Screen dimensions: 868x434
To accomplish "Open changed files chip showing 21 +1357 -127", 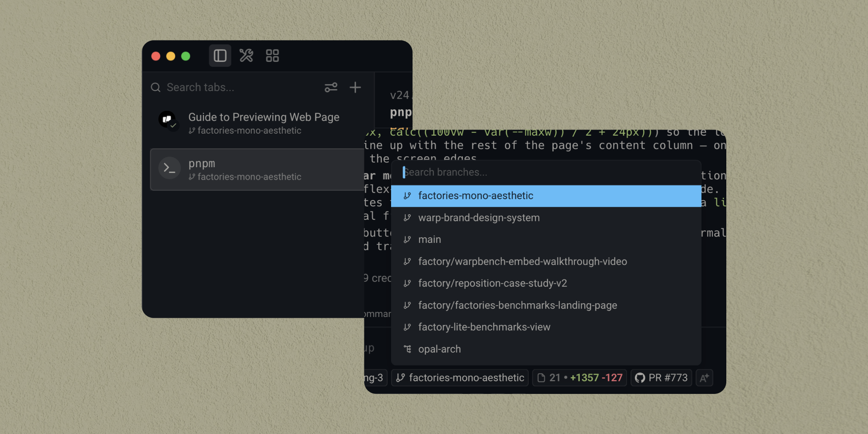I will point(579,378).
